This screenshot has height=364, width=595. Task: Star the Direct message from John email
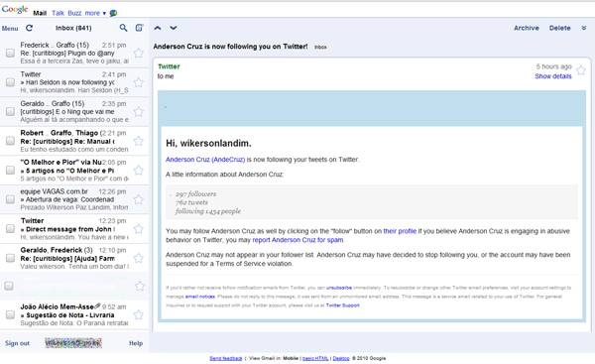pyautogui.click(x=139, y=228)
